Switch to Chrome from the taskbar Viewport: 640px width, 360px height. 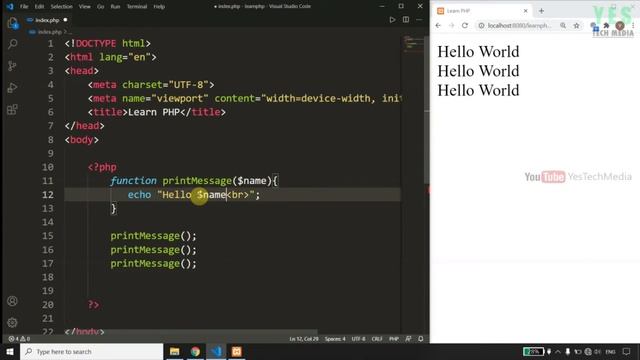tap(195, 351)
